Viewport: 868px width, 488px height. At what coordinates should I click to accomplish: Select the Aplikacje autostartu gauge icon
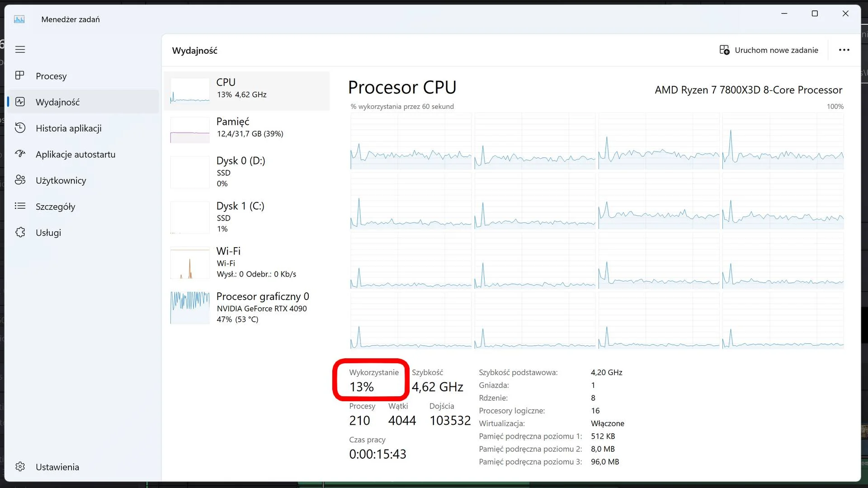pyautogui.click(x=20, y=154)
